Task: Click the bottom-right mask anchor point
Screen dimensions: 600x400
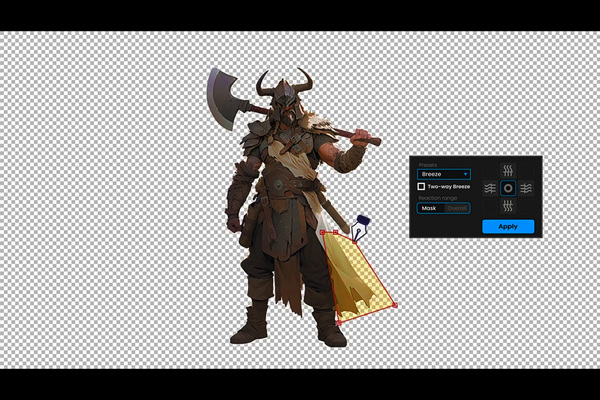Action: click(x=394, y=305)
